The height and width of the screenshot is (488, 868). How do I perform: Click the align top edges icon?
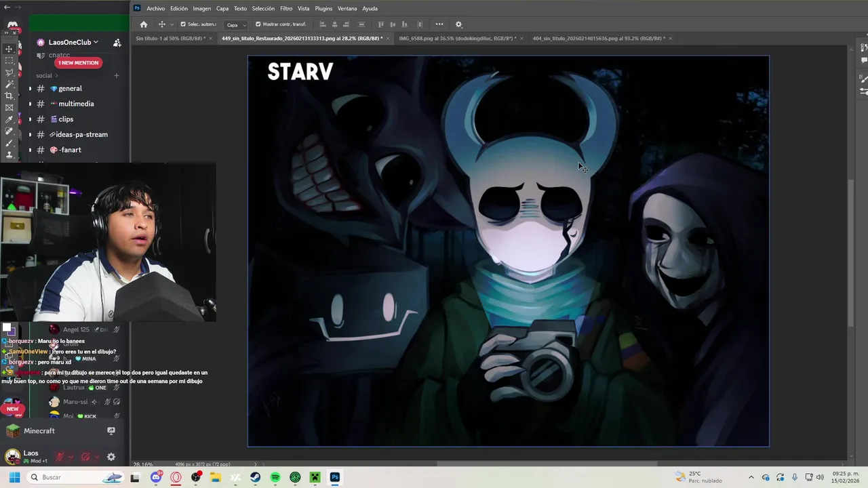point(380,24)
